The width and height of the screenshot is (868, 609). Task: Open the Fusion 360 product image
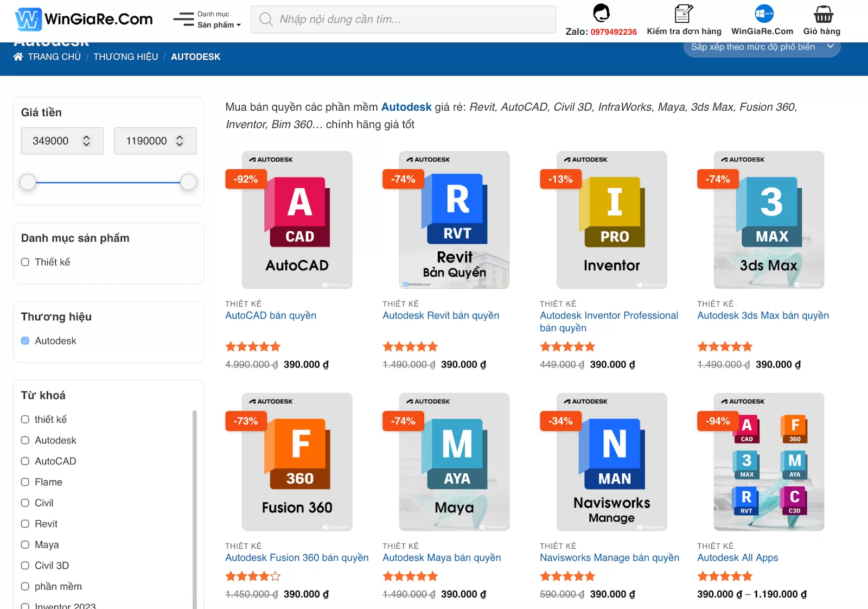pyautogui.click(x=297, y=461)
